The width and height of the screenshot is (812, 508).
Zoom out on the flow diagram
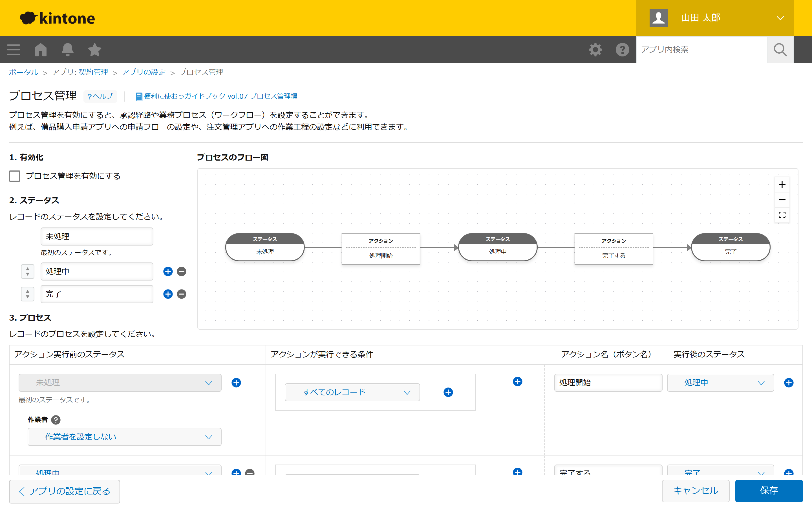(782, 200)
